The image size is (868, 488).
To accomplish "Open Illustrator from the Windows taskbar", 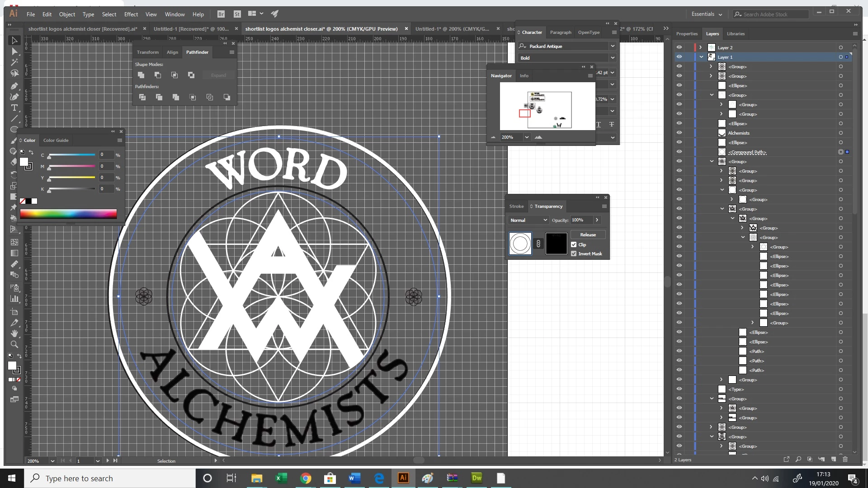I will pyautogui.click(x=403, y=478).
